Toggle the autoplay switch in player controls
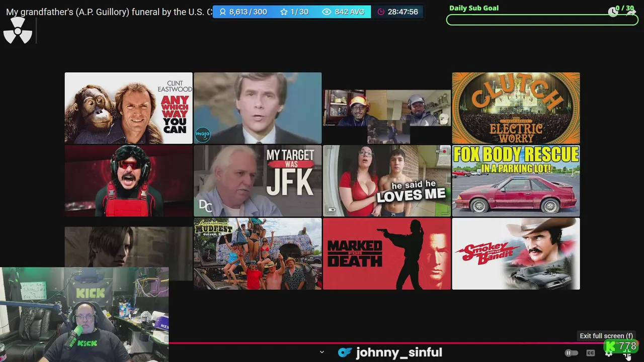 [x=572, y=353]
